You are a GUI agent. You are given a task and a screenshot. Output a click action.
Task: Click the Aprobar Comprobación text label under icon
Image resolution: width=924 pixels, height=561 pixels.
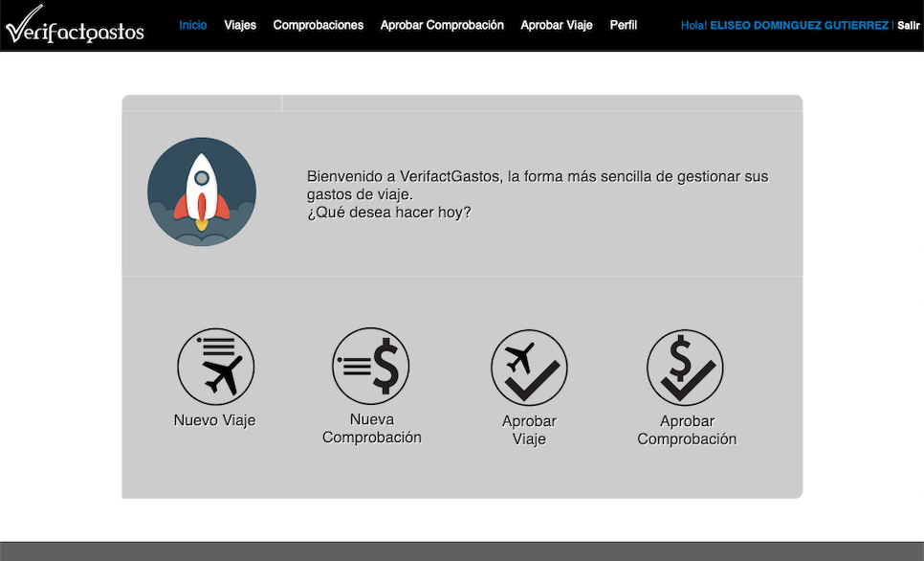click(687, 430)
